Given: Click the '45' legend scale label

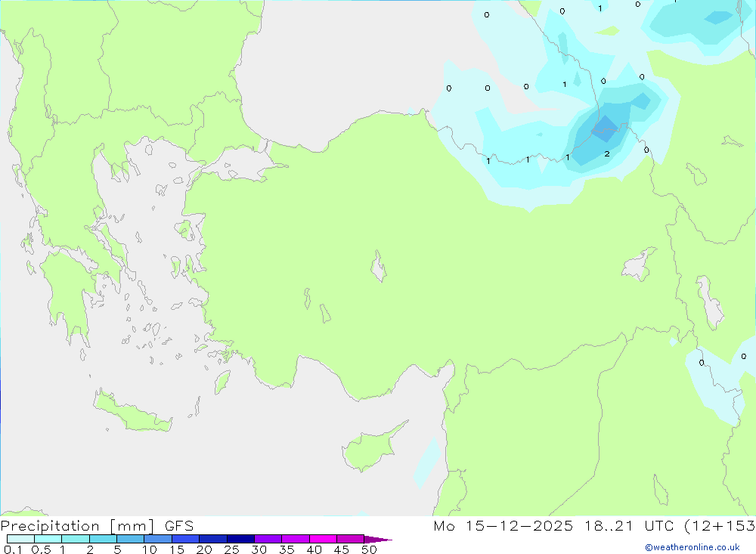Looking at the screenshot, I should click(342, 549).
